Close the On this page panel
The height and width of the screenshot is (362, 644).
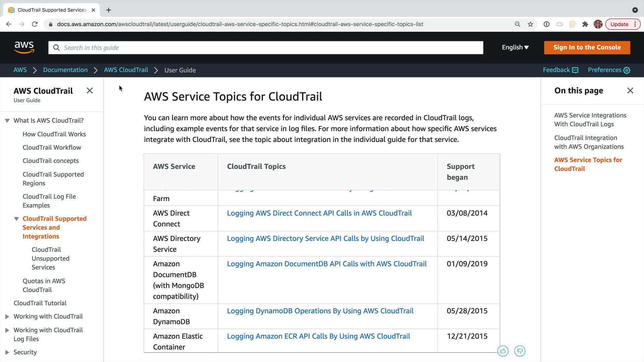[x=630, y=90]
